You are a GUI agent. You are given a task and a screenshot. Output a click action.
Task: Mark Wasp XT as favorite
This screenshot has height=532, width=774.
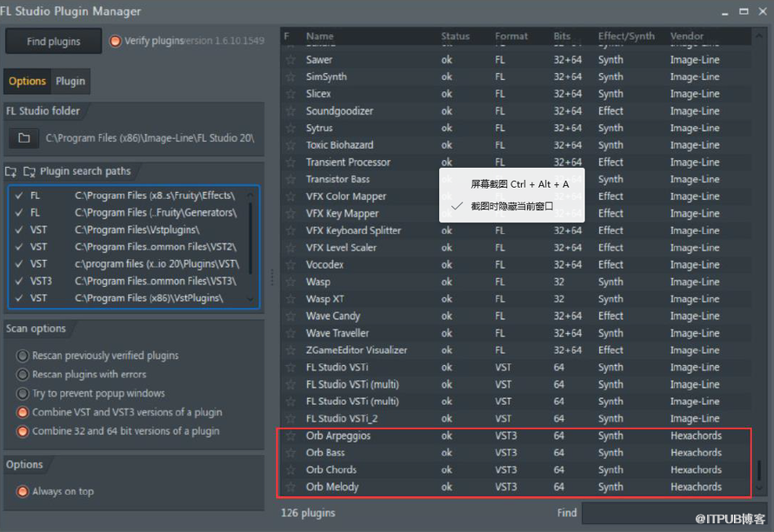pos(290,299)
